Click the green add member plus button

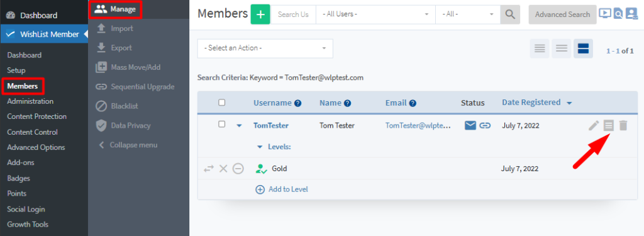(260, 14)
